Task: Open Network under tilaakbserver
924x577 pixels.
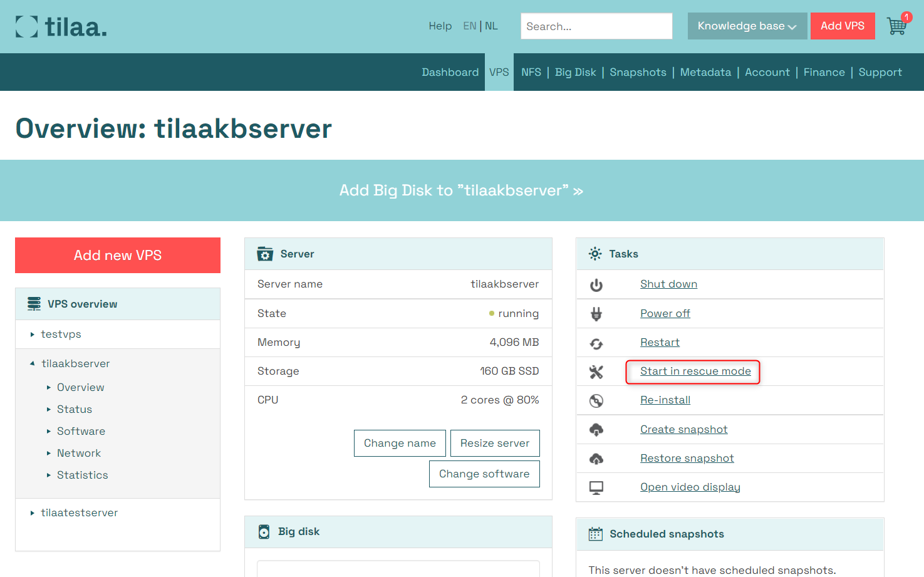Action: click(x=79, y=453)
